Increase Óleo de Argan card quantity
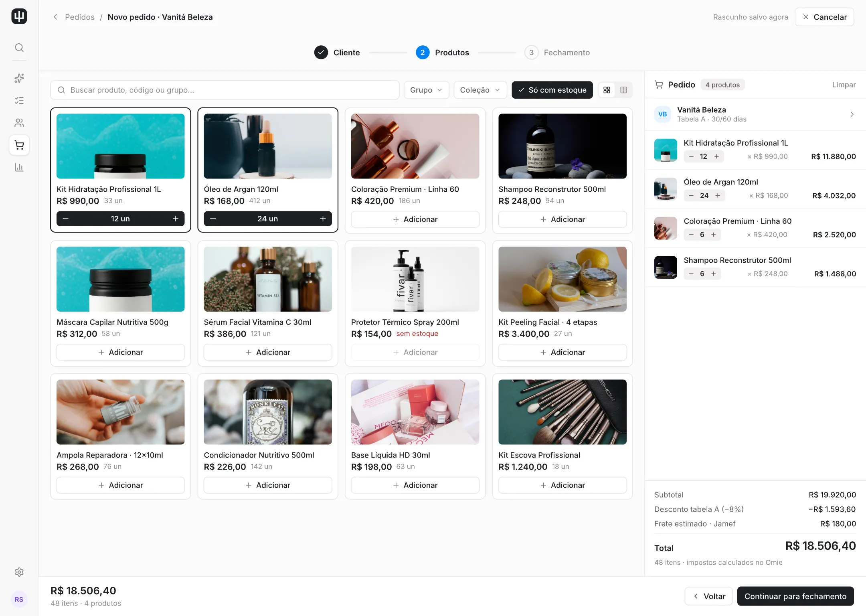The image size is (866, 616). pos(323,219)
